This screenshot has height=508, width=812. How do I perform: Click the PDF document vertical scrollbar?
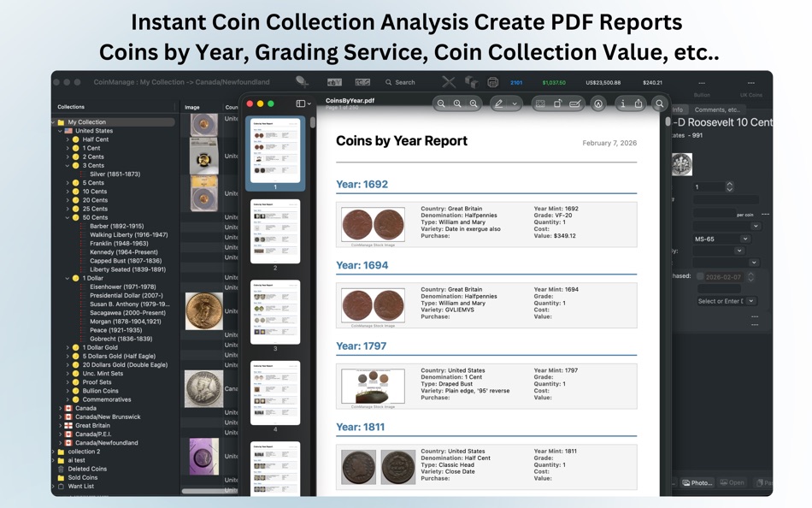pos(668,121)
